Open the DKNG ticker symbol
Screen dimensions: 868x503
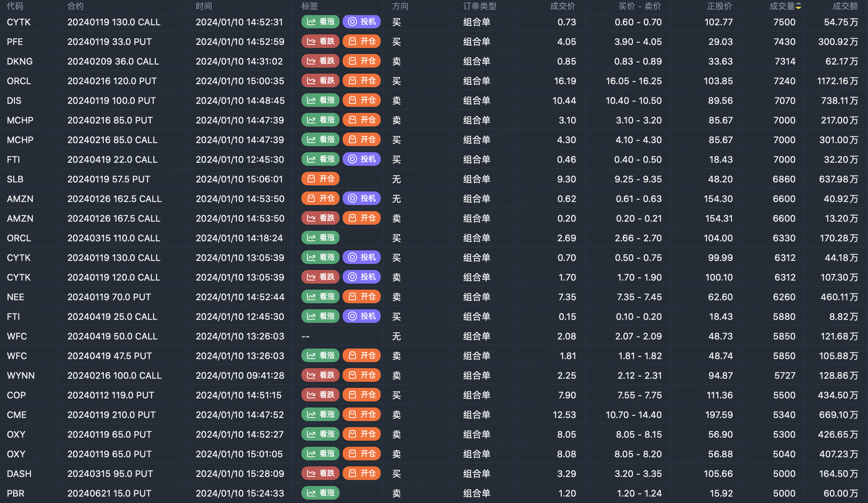tap(20, 61)
